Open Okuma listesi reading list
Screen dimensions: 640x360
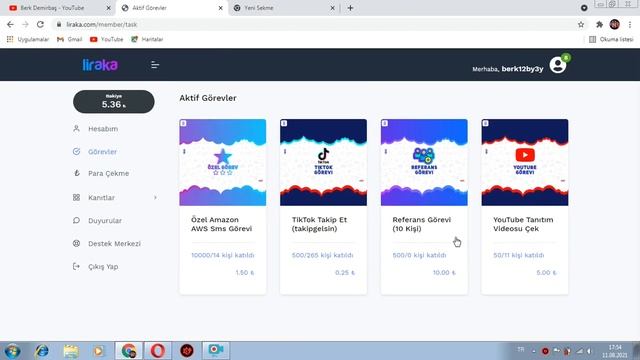611,39
